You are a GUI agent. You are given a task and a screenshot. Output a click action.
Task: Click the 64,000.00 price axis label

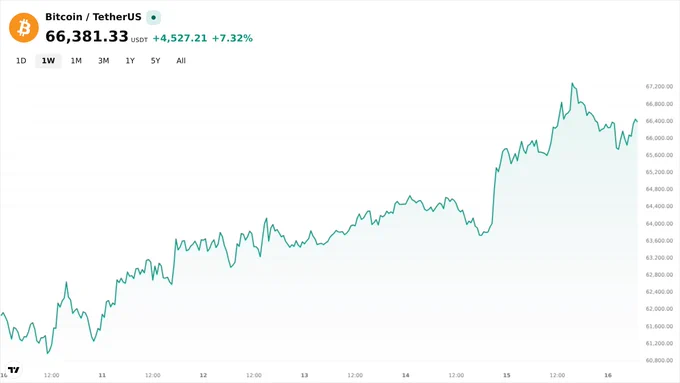(659, 223)
